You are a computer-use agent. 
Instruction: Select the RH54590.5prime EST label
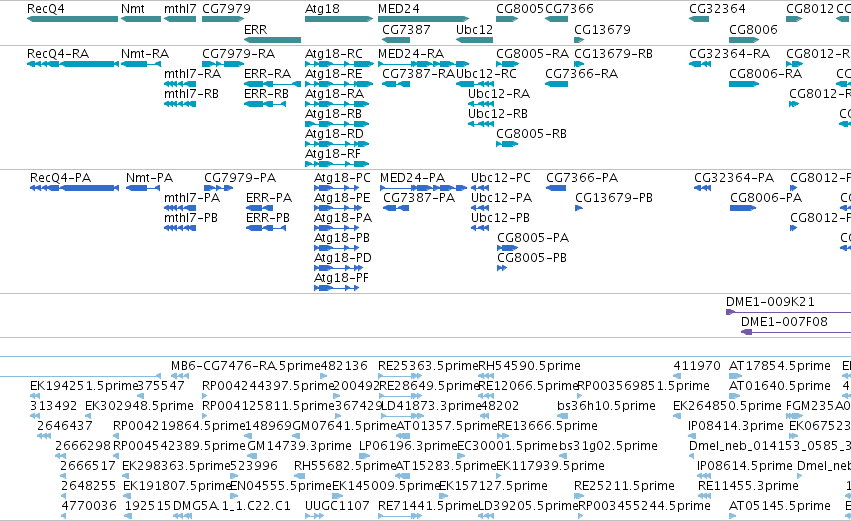pyautogui.click(x=530, y=366)
